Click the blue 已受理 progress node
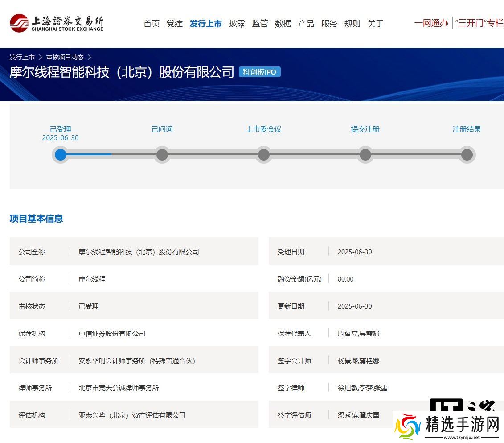The image size is (504, 443). click(61, 155)
